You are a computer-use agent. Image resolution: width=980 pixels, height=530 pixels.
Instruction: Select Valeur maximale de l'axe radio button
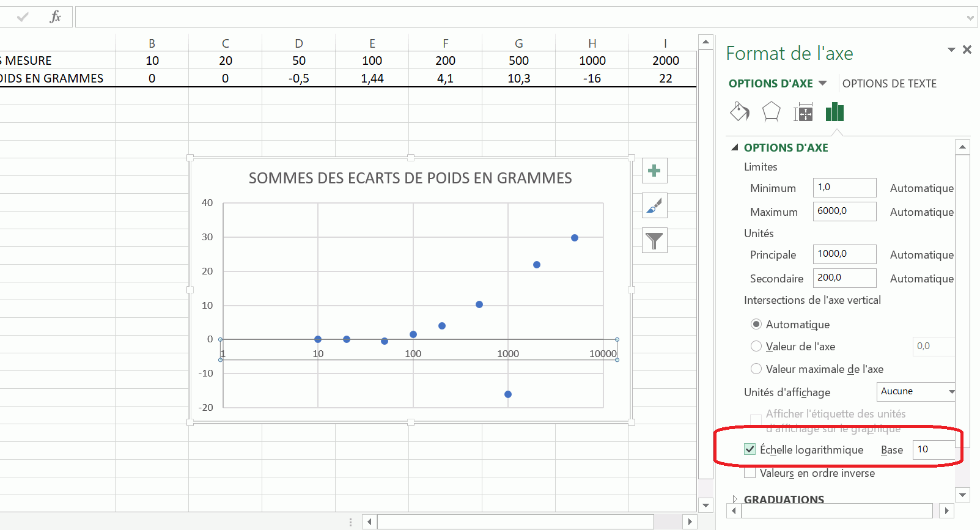pos(756,369)
